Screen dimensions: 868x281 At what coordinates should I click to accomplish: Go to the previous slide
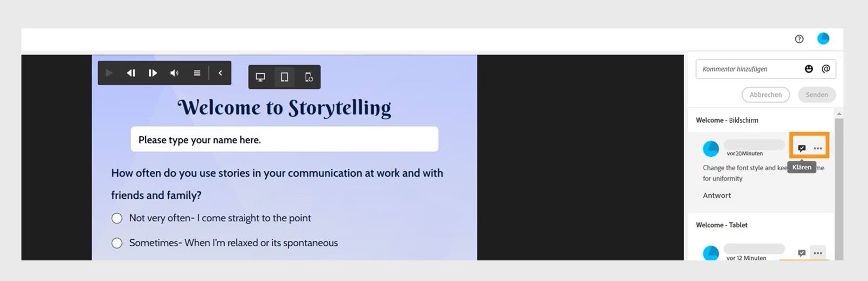(x=131, y=73)
